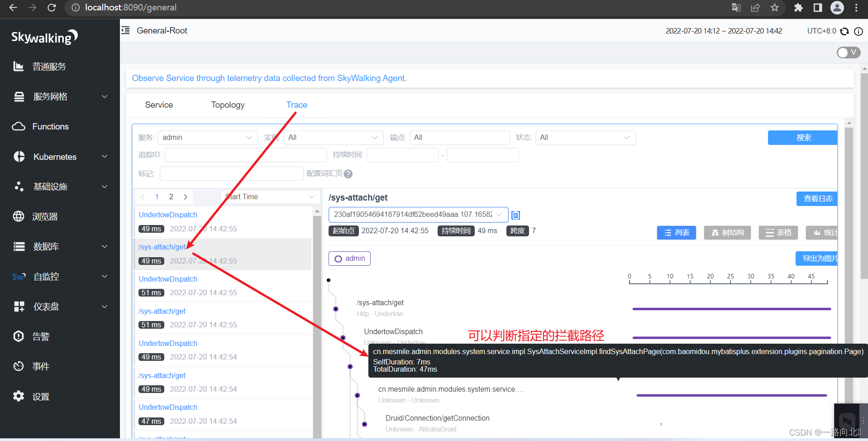The width and height of the screenshot is (868, 441).
Task: Click the 仪表盘 grid icon
Action: [19, 307]
